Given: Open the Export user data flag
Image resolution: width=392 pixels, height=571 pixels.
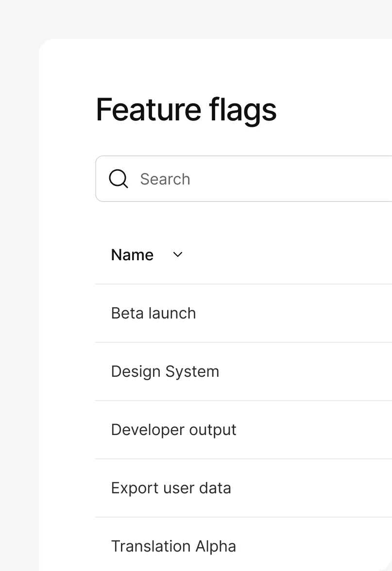Looking at the screenshot, I should [x=171, y=488].
